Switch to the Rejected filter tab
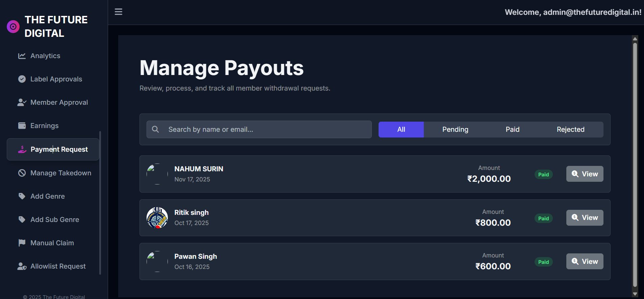 click(570, 129)
